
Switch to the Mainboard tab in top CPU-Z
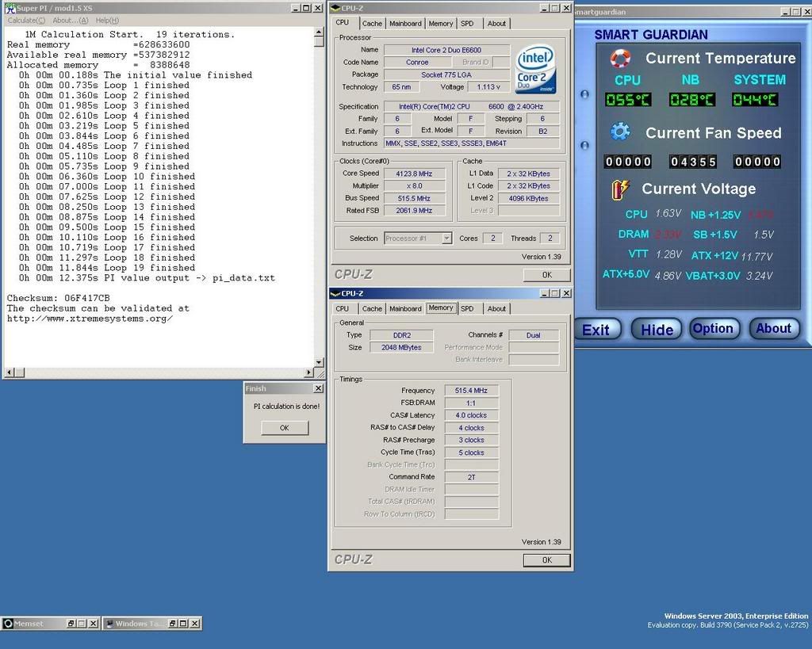pos(405,24)
